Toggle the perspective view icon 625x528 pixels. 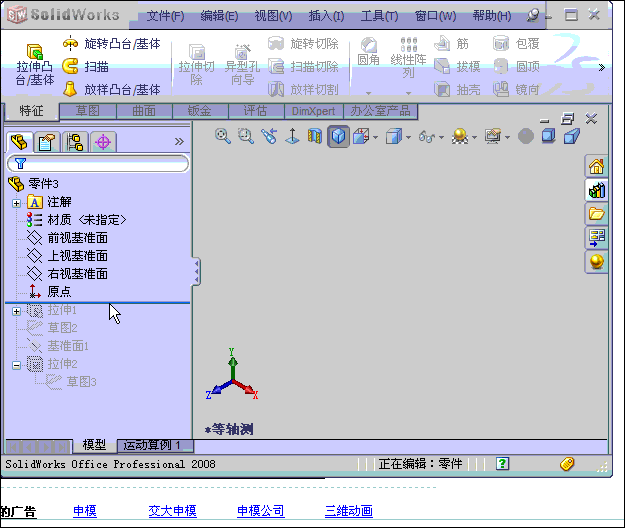coord(572,136)
